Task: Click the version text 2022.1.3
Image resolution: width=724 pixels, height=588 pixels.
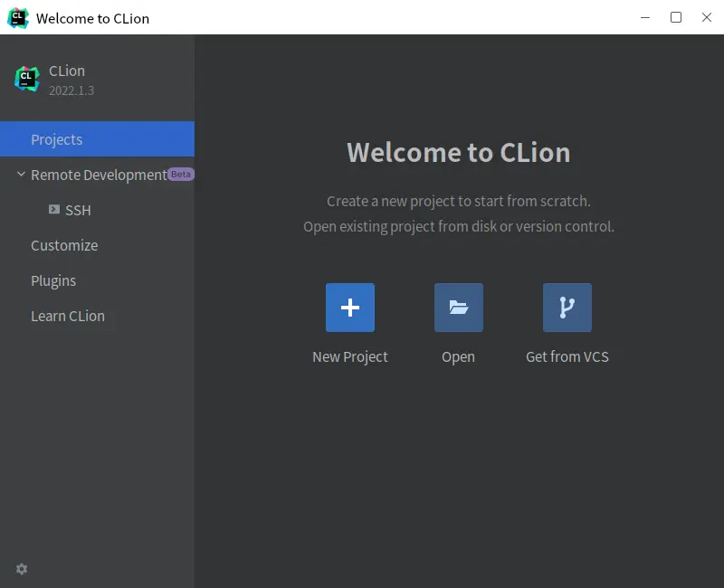Action: pos(71,90)
